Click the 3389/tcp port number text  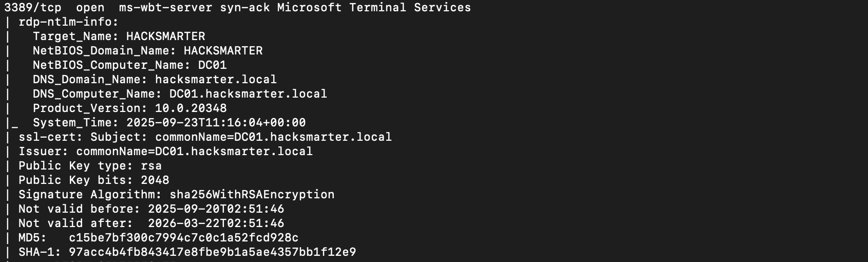(32, 8)
